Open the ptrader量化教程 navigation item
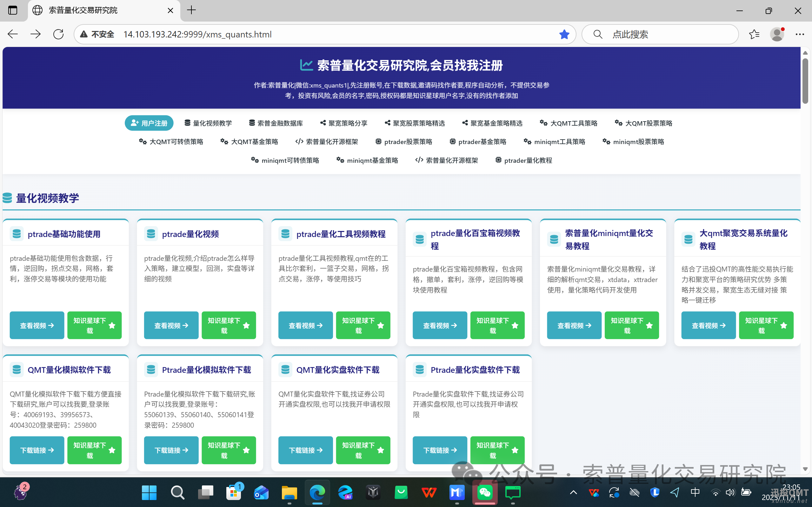 point(523,160)
